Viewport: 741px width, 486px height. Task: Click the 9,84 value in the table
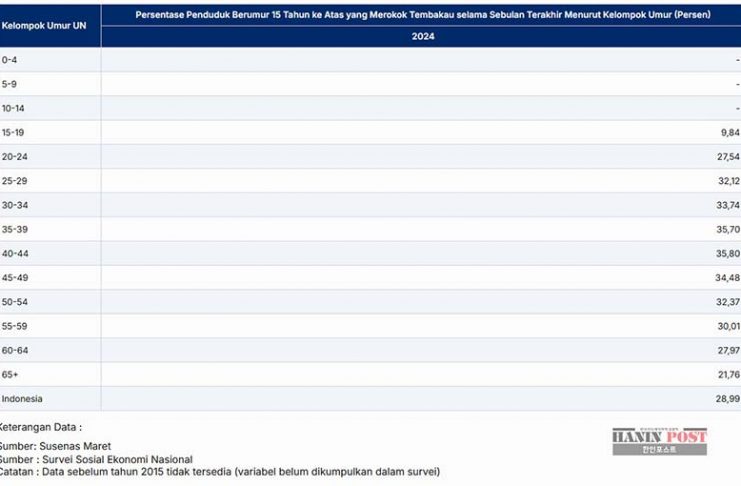(x=729, y=132)
